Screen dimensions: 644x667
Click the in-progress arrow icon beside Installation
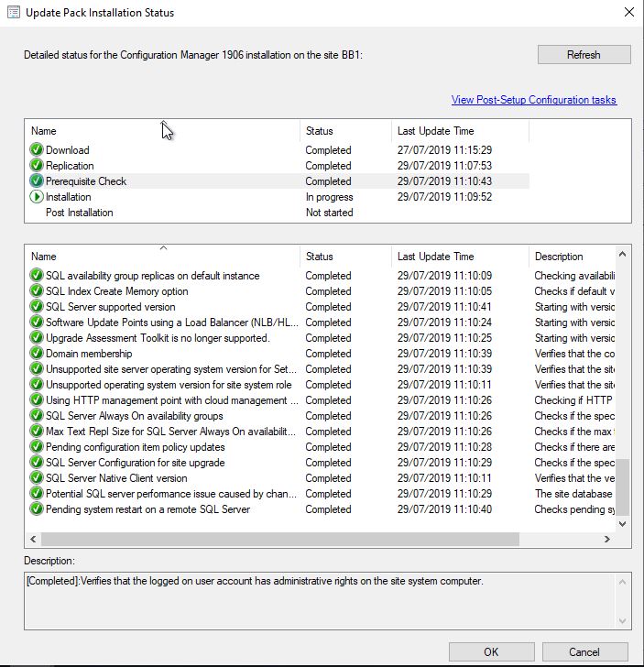37,197
